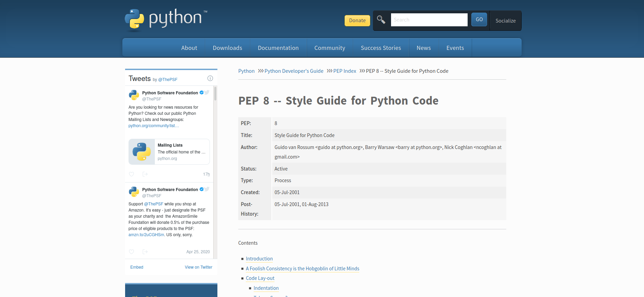Click the Twitter bird icon on first tweet
Screen dimensions: 644x297
point(207,93)
